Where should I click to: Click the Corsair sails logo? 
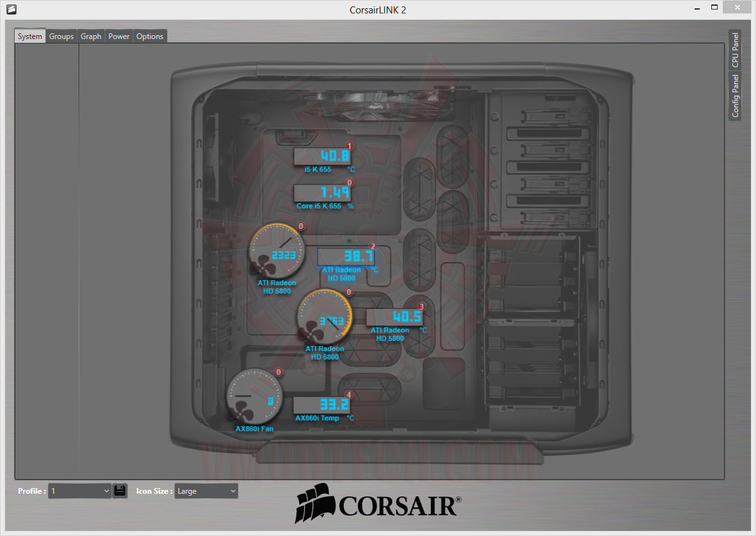point(315,503)
